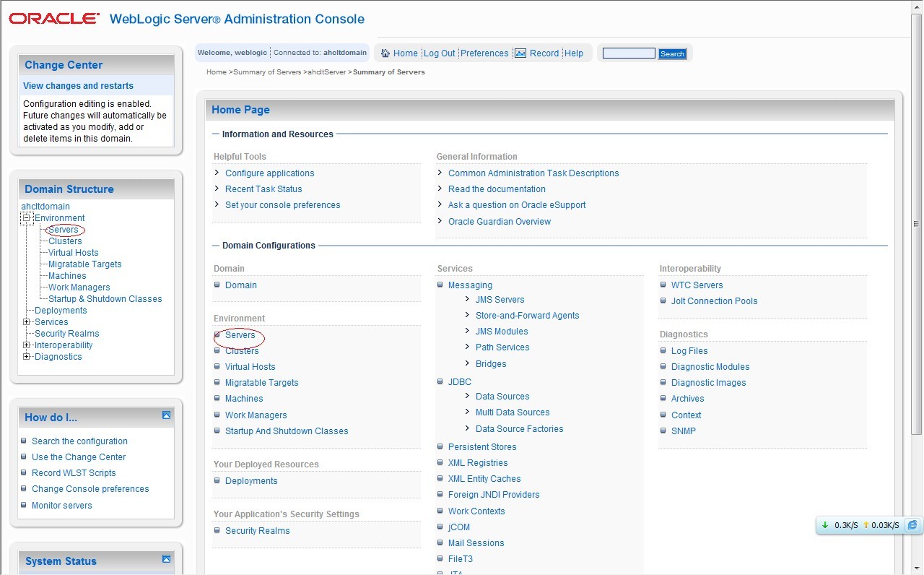Open Clusters in the Domain Structure tree
This screenshot has width=924, height=575.
65,241
